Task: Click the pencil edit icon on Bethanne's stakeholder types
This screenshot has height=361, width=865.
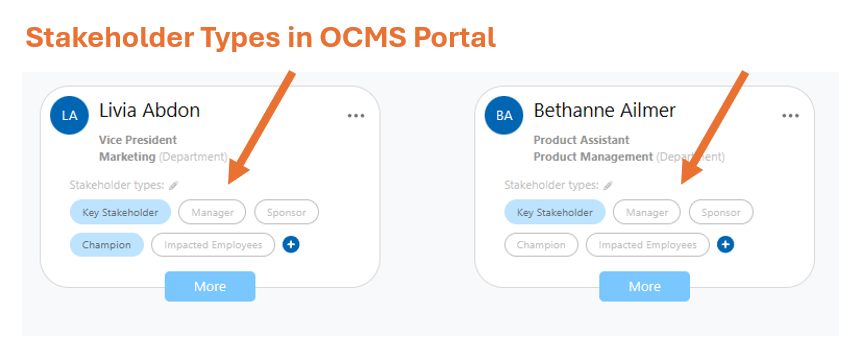Action: point(608,185)
